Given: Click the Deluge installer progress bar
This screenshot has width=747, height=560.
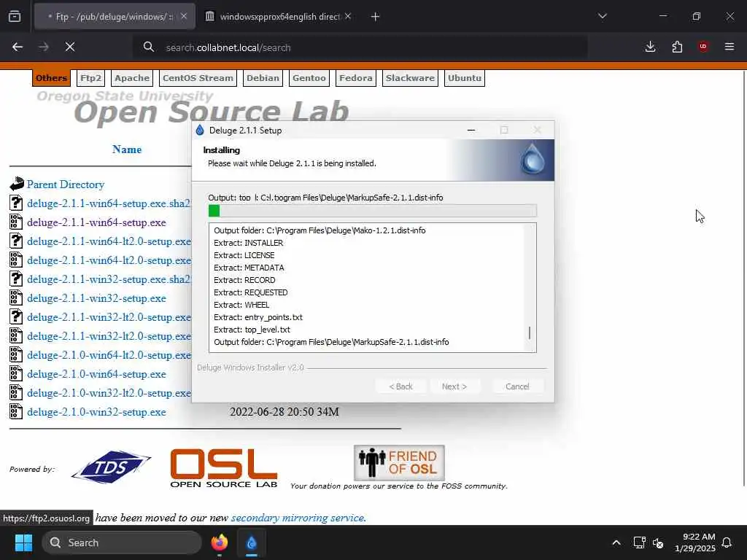Looking at the screenshot, I should (373, 211).
